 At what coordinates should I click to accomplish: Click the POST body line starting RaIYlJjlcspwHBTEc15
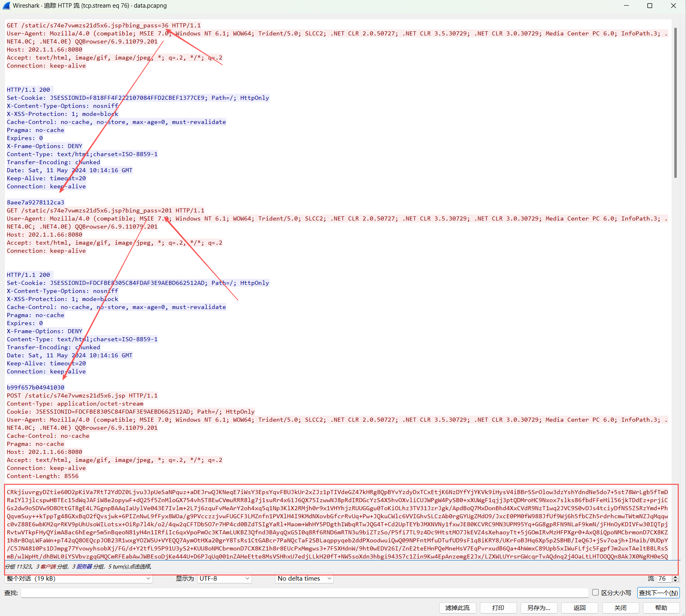click(337, 500)
